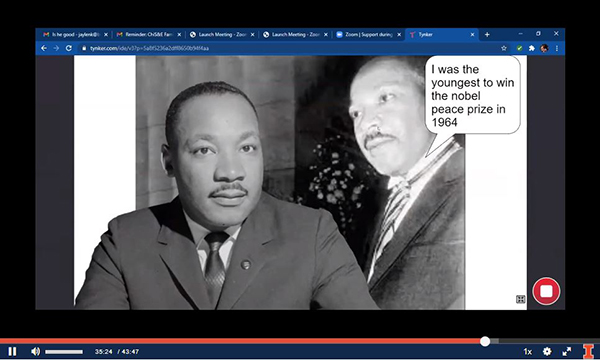Open the browser profile avatar

544,48
